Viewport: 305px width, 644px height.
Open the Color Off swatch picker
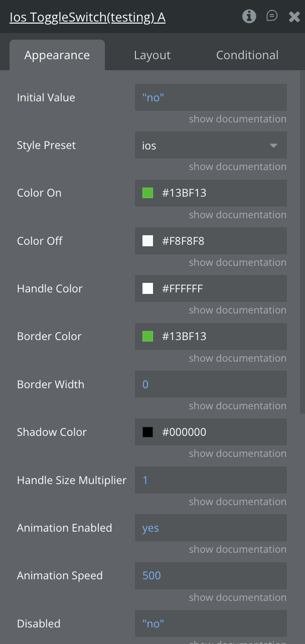pos(147,241)
